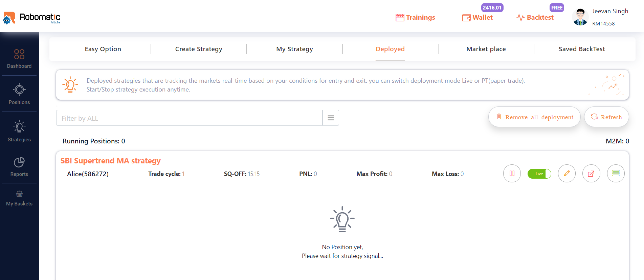The image size is (644, 280).
Task: Open strategy in new window icon
Action: point(591,174)
